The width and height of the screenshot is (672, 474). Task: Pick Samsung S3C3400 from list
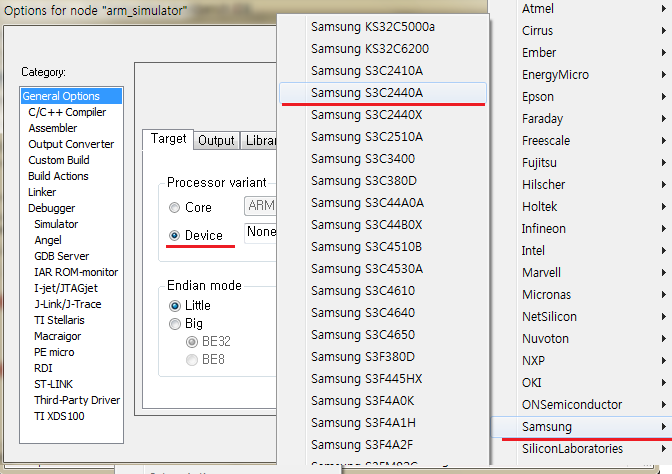383,159
